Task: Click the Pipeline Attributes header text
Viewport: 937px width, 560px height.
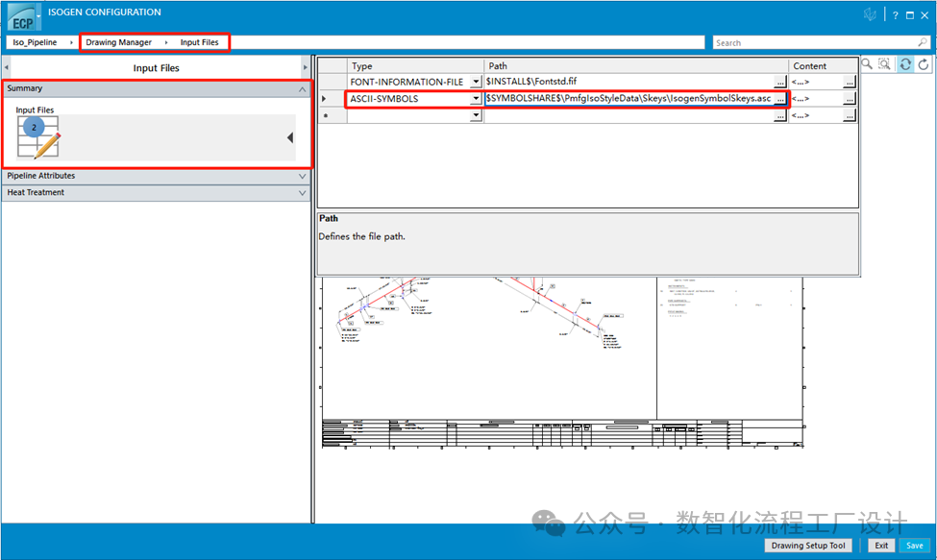Action: pos(41,176)
